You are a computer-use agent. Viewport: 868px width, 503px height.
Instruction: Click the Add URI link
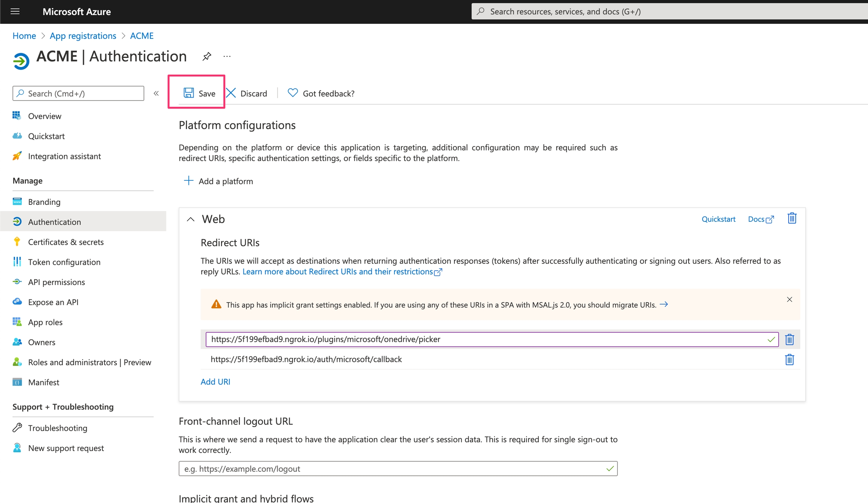(x=215, y=382)
